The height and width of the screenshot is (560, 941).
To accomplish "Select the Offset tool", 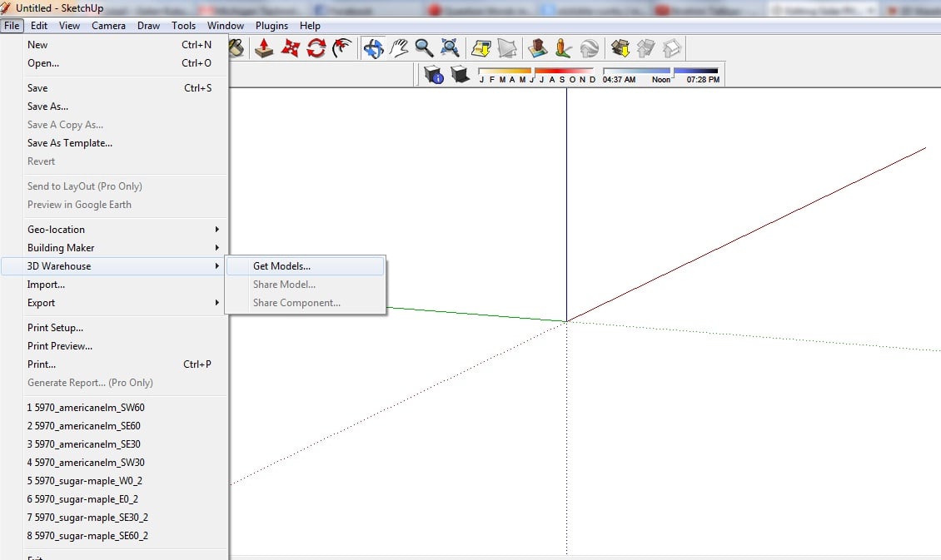I will click(341, 48).
